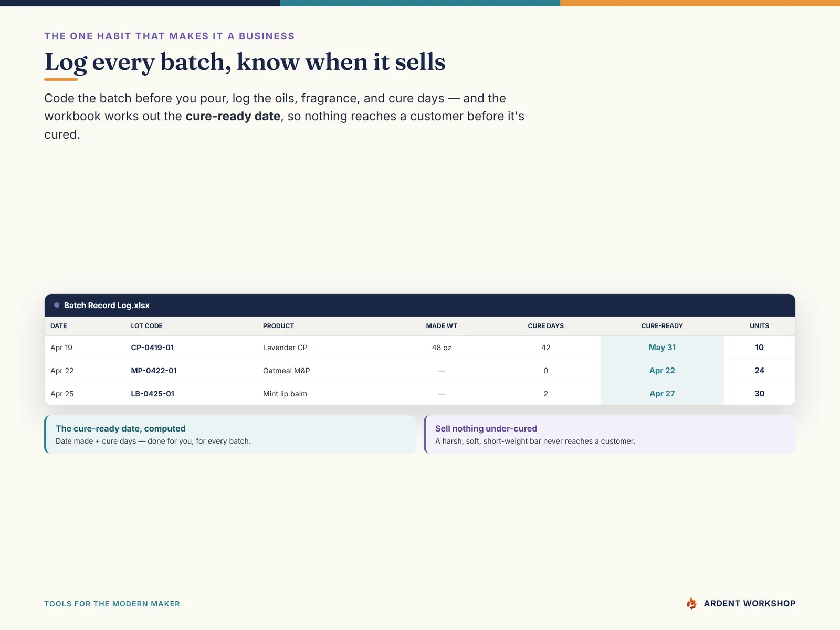
Task: Select the Oatmeal M&P product cell
Action: 287,371
